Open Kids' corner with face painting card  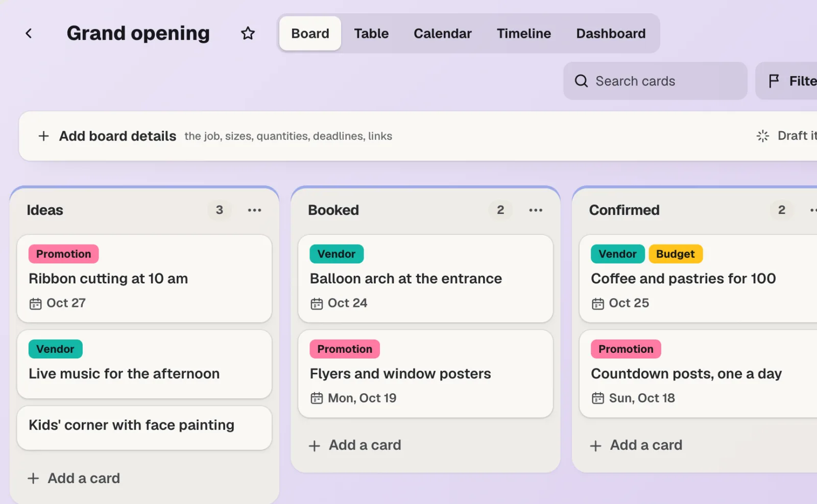(145, 428)
